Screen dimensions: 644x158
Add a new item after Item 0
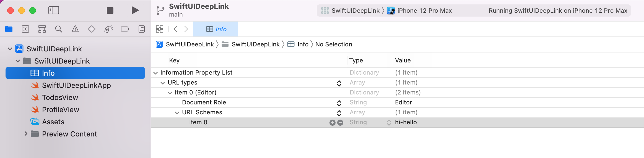[x=333, y=123]
